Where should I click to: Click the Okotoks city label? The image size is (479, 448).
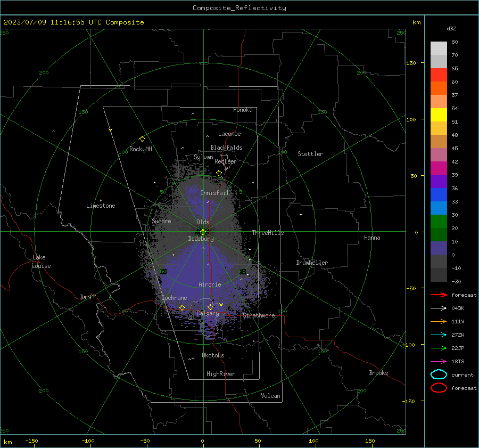click(213, 355)
